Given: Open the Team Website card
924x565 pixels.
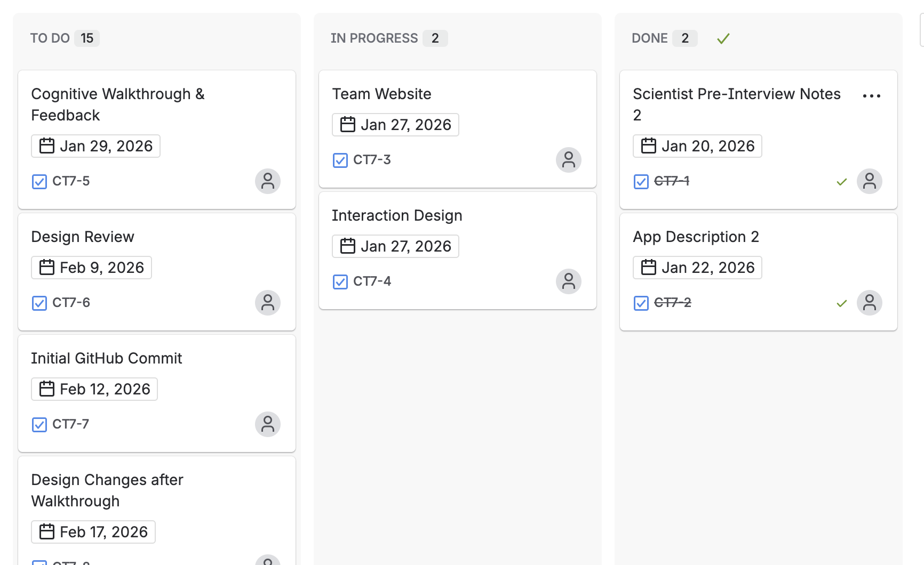Looking at the screenshot, I should [x=381, y=94].
